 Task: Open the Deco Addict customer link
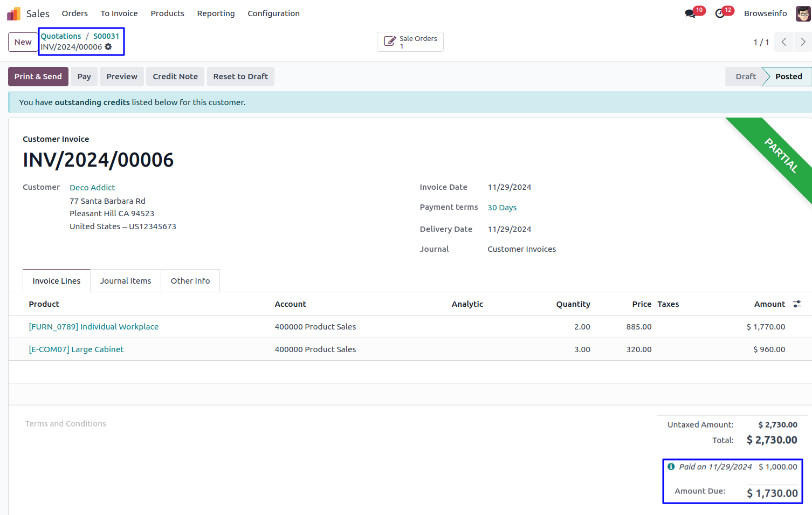point(92,188)
